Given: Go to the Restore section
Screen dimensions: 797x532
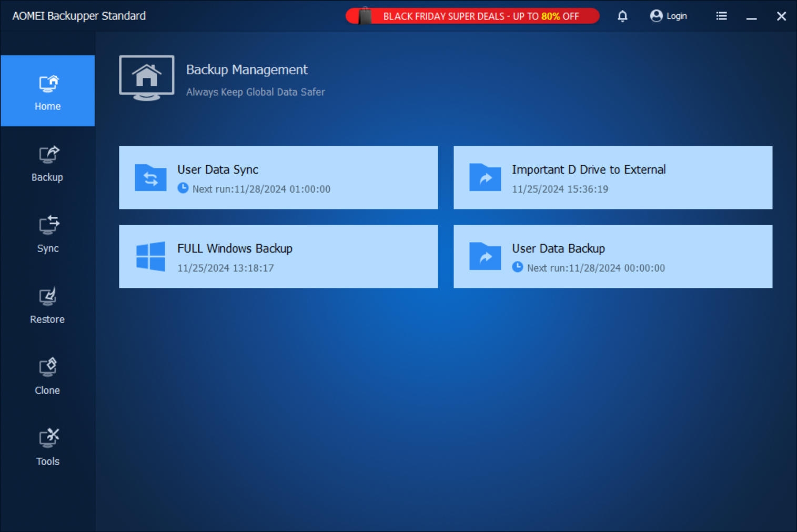Looking at the screenshot, I should pos(47,306).
